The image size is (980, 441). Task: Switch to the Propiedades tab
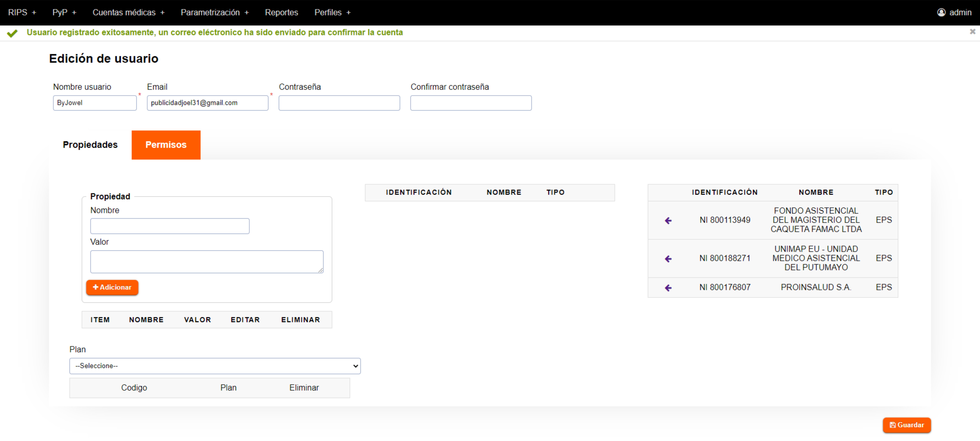90,145
